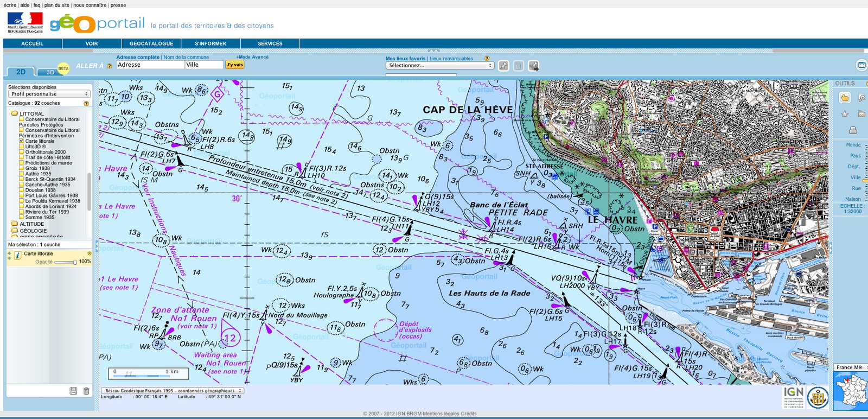Open the VOIR menu
868x419 pixels.
[92, 43]
